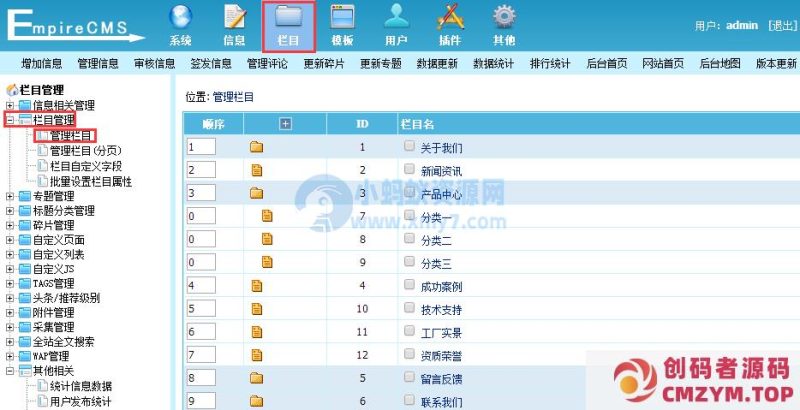Viewport: 800px width, 410px height.
Task: Click folder icon in 联系我们 row
Action: tap(257, 401)
